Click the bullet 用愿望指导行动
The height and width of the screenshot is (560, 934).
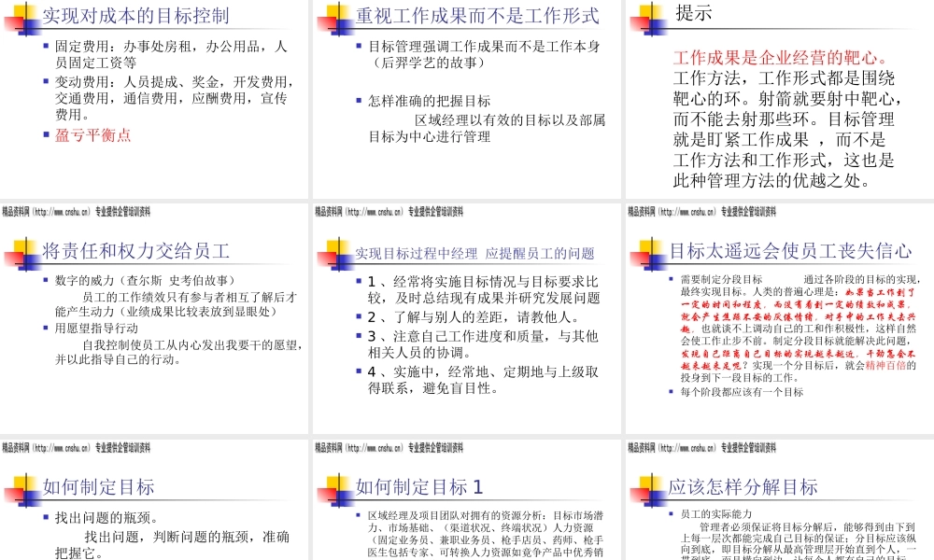(x=96, y=328)
